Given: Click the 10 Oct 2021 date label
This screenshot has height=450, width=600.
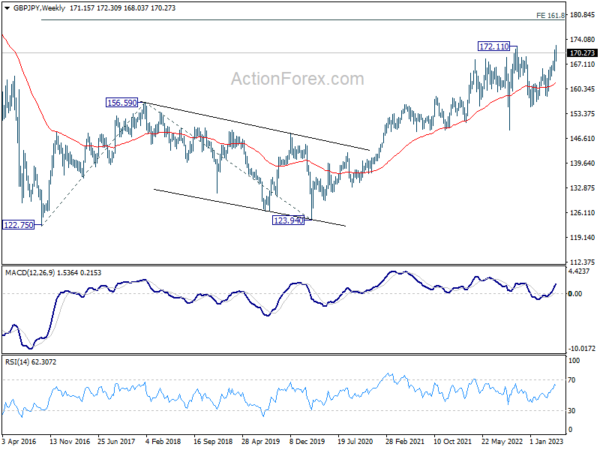Looking at the screenshot, I should 453,441.
